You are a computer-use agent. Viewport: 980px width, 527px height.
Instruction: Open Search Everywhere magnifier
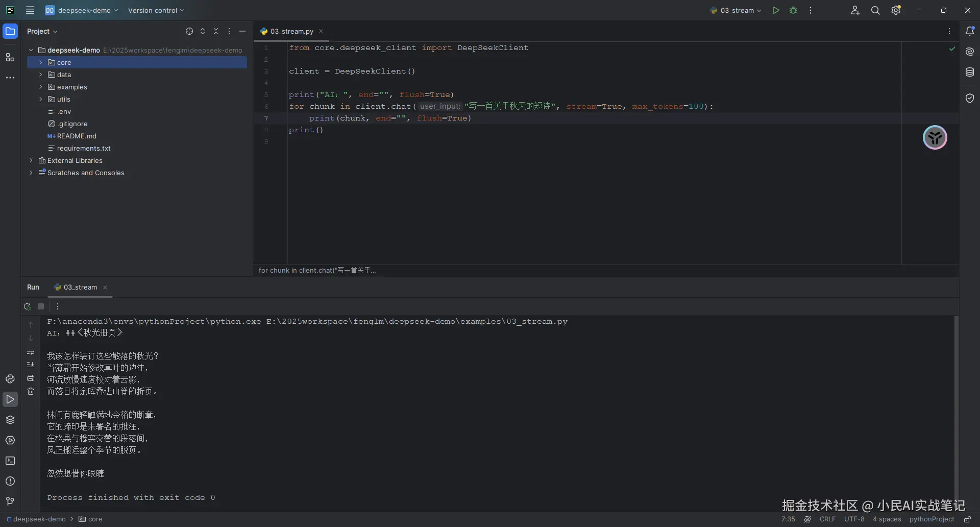875,10
